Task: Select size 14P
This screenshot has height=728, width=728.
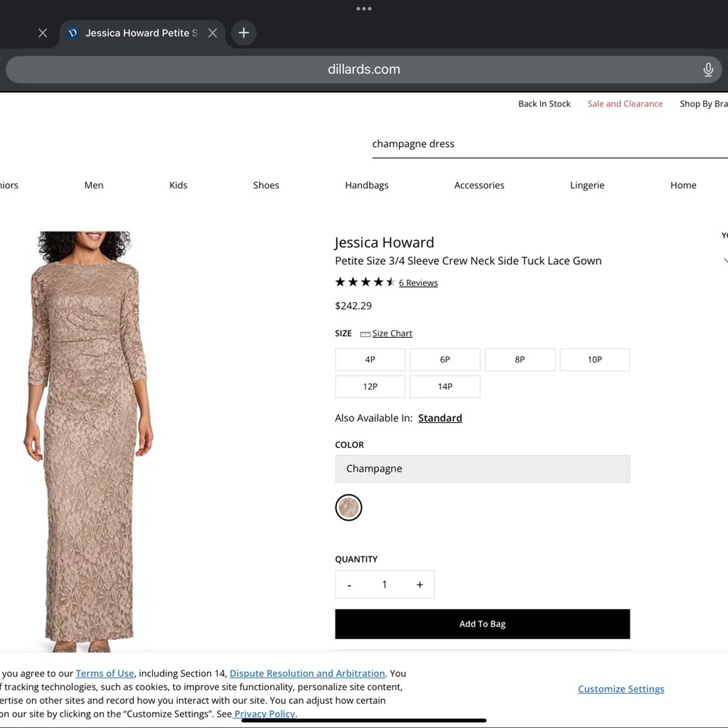Action: coord(445,387)
